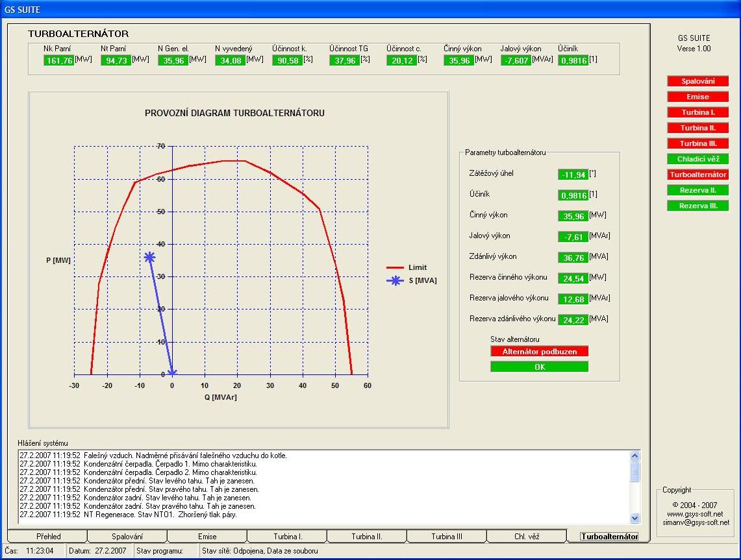This screenshot has height=560, width=741.
Task: Click the green Rezerva III. button
Action: click(x=697, y=206)
